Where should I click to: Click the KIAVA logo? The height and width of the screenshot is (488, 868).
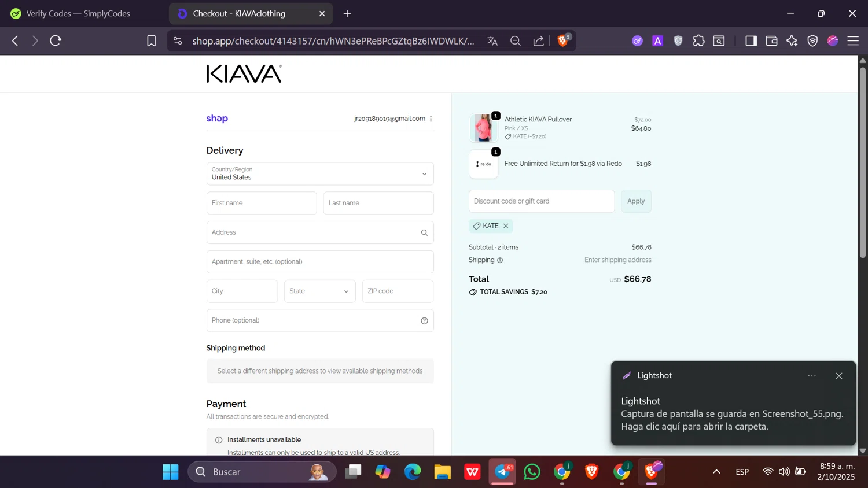click(x=244, y=73)
